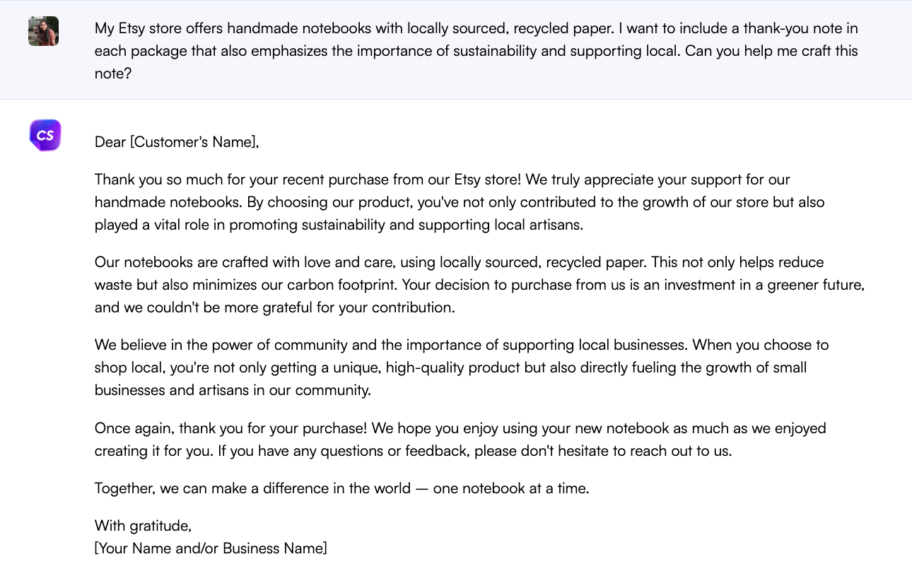912x588 pixels.
Task: Click the phrase "one notebook at a time"
Action: [x=510, y=488]
